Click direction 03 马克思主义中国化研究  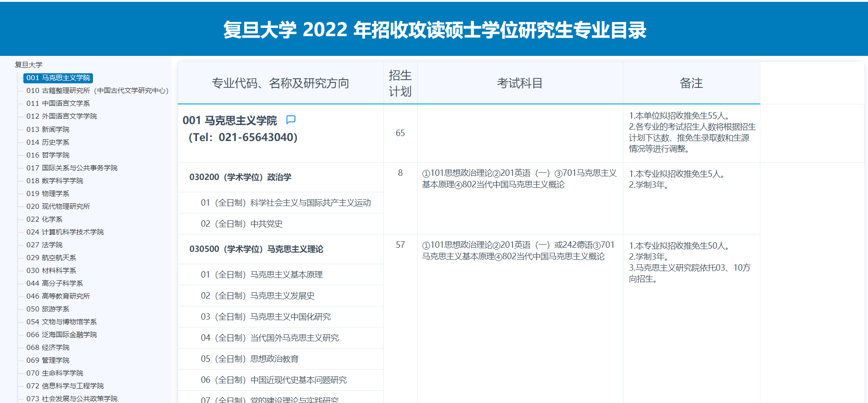tap(280, 317)
